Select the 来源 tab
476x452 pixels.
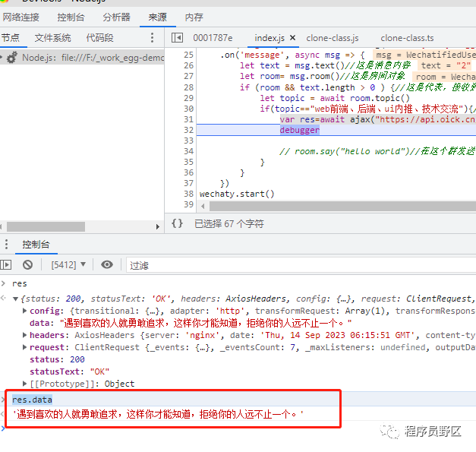(x=158, y=17)
